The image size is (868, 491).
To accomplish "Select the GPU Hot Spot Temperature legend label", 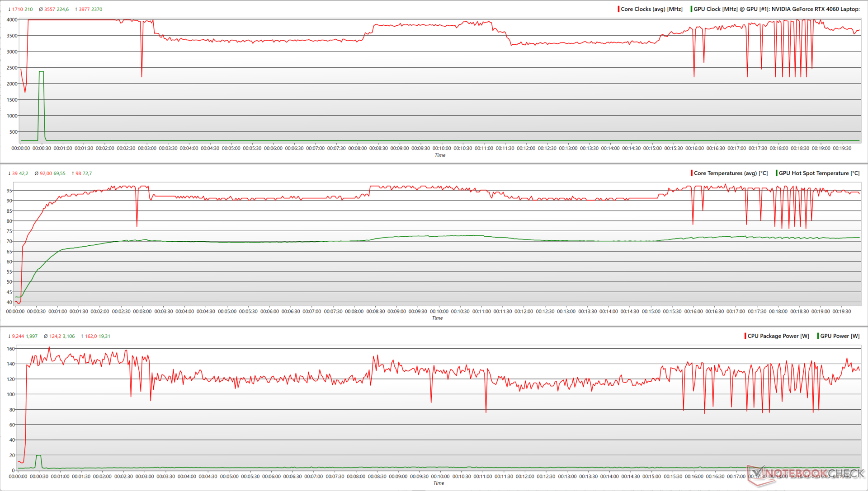I will click(x=819, y=173).
